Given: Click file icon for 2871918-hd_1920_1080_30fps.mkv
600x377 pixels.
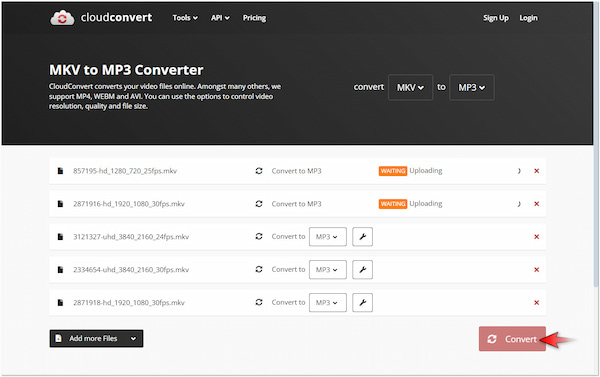Looking at the screenshot, I should tap(60, 302).
